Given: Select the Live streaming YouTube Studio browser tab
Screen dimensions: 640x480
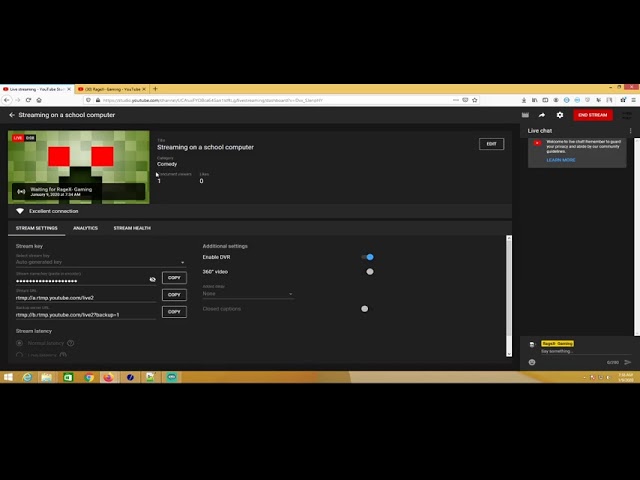Looking at the screenshot, I should coord(37,89).
